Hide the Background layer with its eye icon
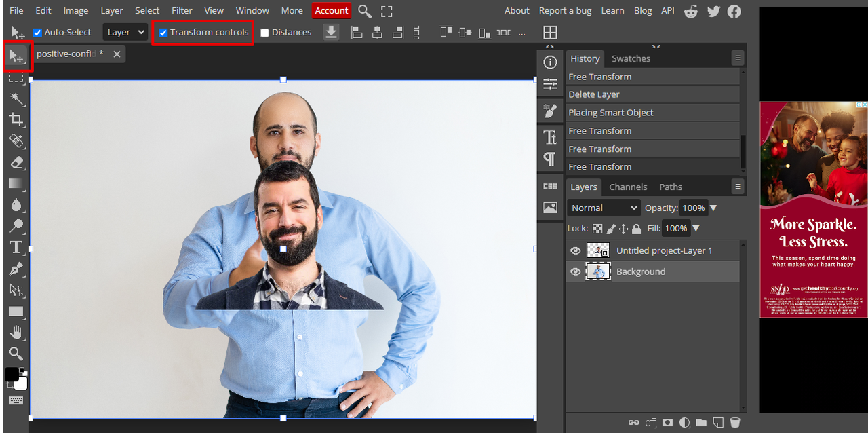 tap(576, 271)
